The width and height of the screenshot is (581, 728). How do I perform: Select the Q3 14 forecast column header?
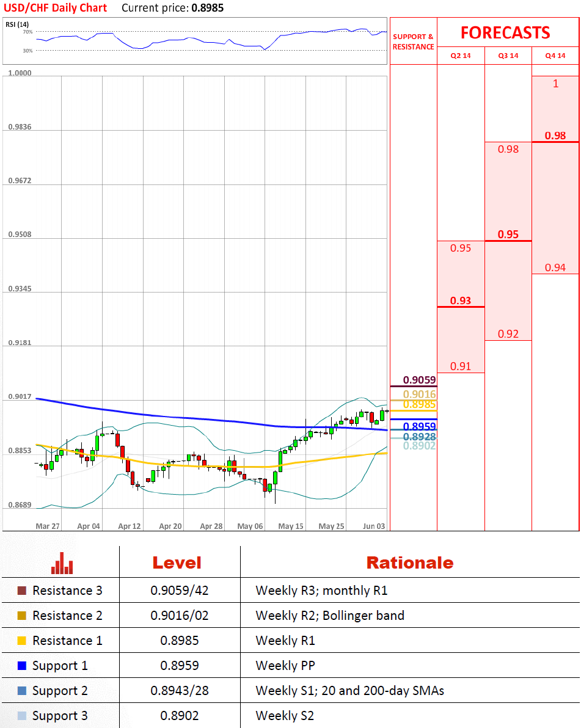coord(508,56)
